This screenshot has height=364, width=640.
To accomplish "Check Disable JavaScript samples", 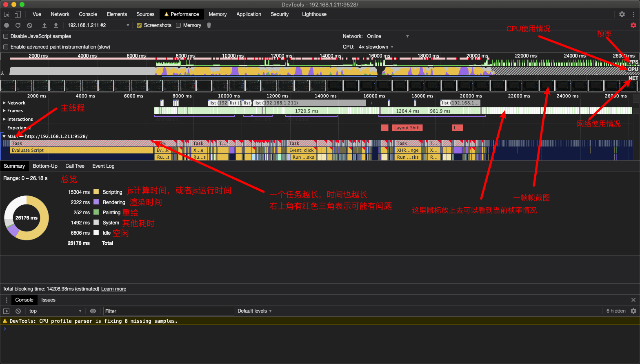I will (x=6, y=36).
